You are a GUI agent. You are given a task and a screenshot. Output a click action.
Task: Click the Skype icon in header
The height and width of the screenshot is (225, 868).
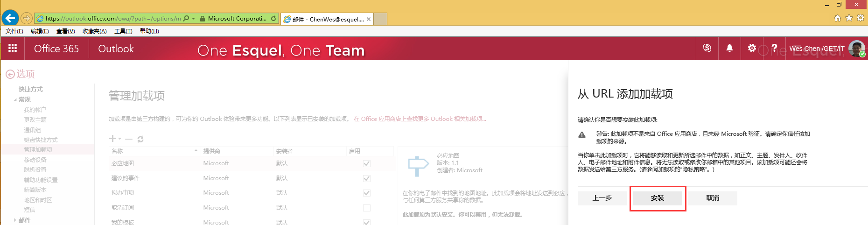[x=707, y=48]
